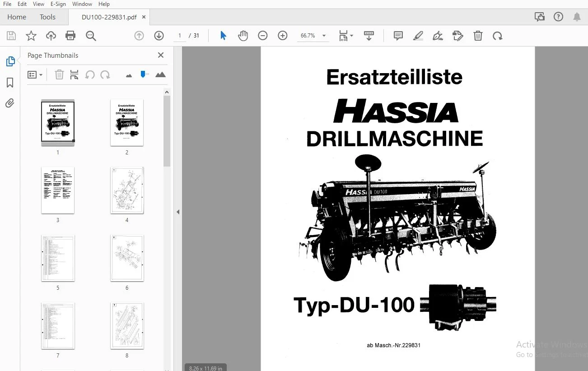Zoom in with the plus circle
The height and width of the screenshot is (371, 588).
click(x=283, y=36)
